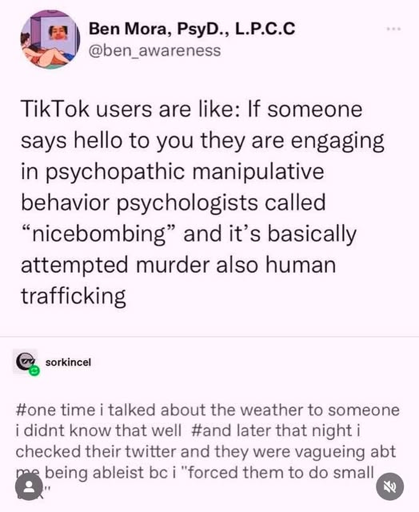Click the word "nicebombing" in the tweet
This screenshot has height=512, width=419.
pyautogui.click(x=99, y=234)
